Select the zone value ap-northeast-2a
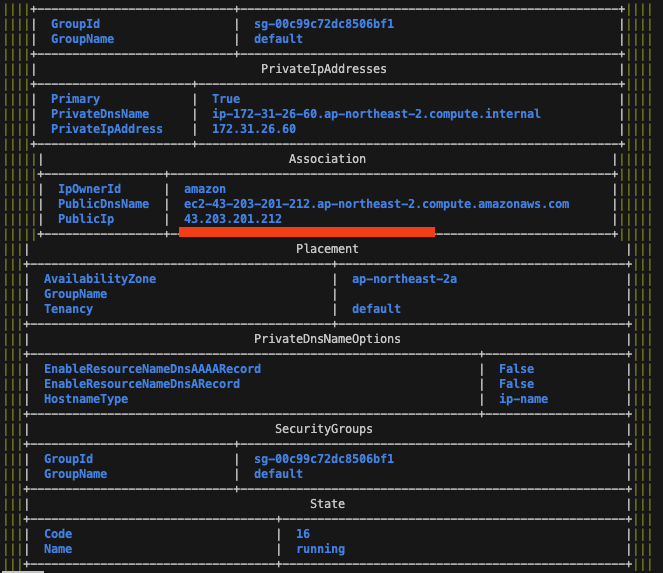663x573 pixels. [404, 279]
